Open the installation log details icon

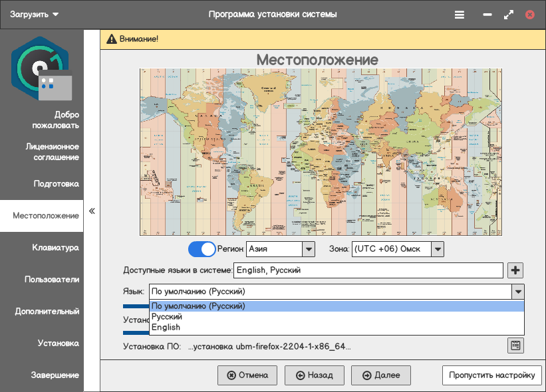515,345
